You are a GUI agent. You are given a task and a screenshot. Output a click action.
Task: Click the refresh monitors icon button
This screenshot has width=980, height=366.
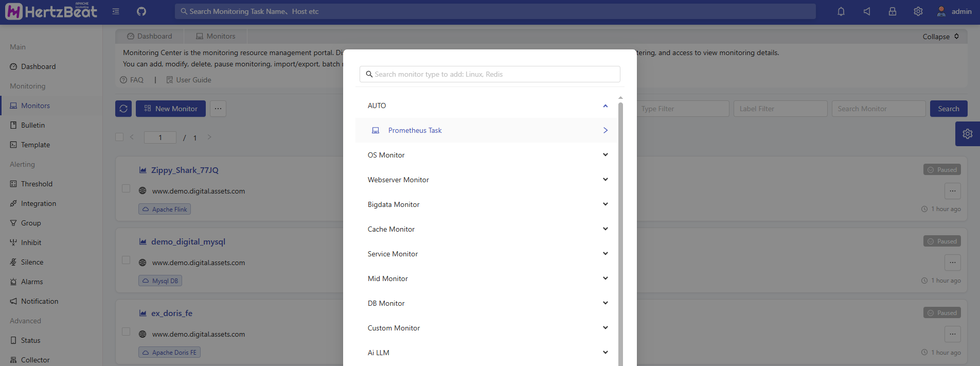[123, 109]
